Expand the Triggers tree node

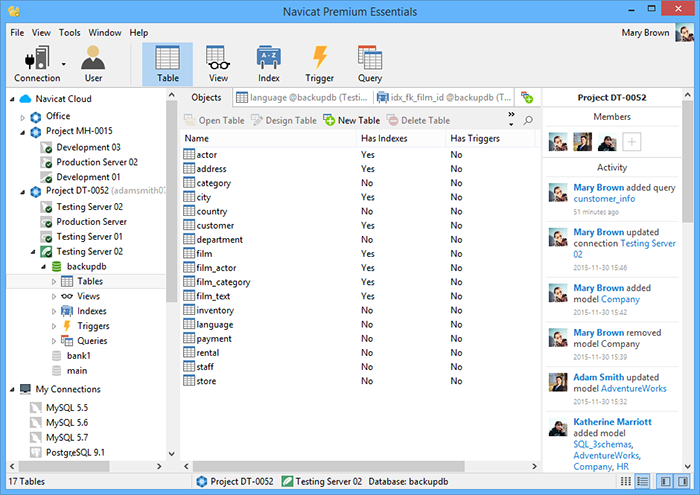(x=54, y=326)
